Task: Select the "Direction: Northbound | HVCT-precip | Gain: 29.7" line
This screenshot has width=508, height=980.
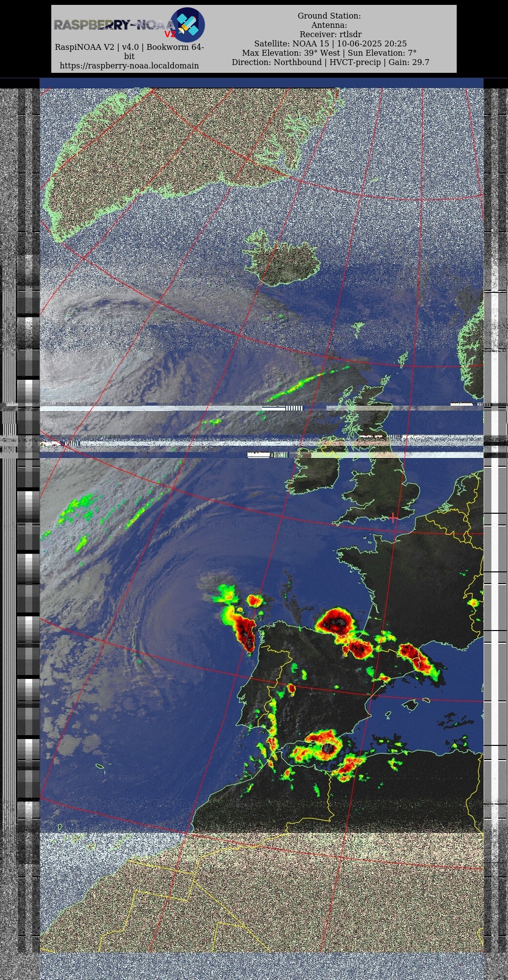Action: [331, 62]
